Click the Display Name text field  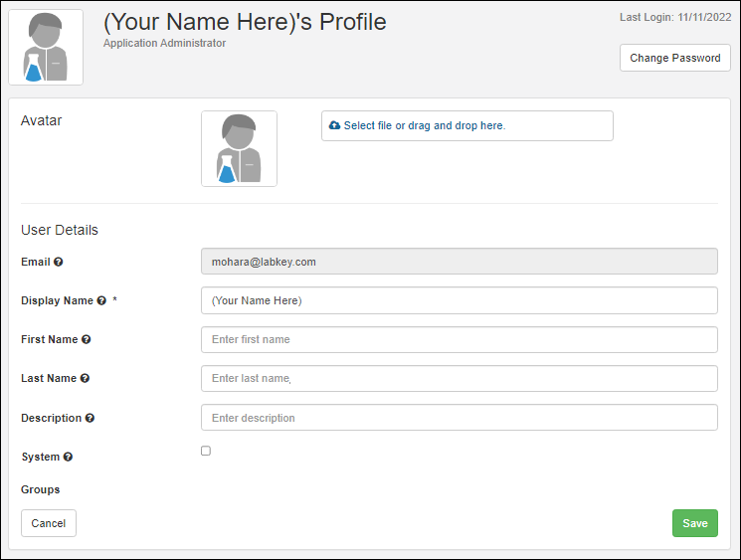tap(459, 300)
